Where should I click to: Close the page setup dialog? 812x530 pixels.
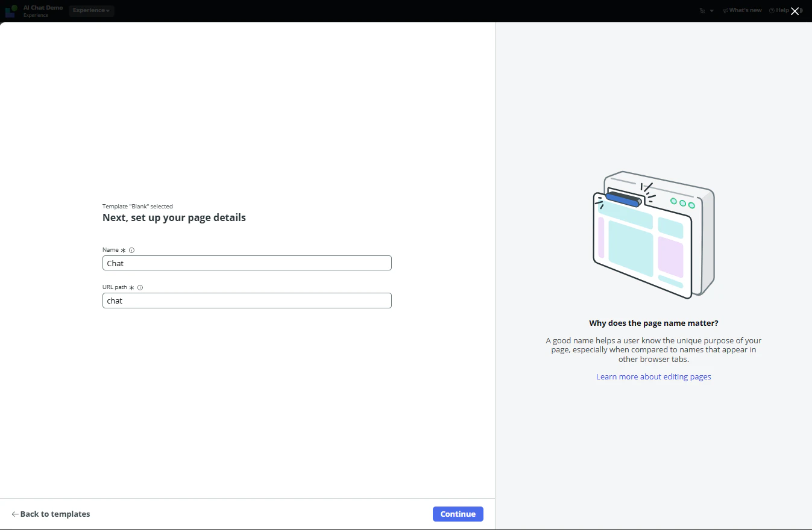pyautogui.click(x=795, y=11)
